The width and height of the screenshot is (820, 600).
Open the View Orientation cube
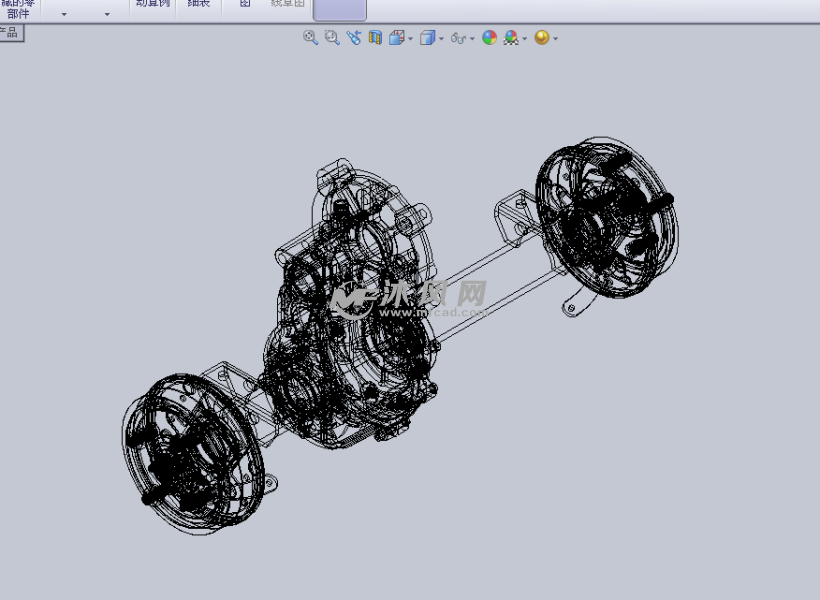coord(397,38)
